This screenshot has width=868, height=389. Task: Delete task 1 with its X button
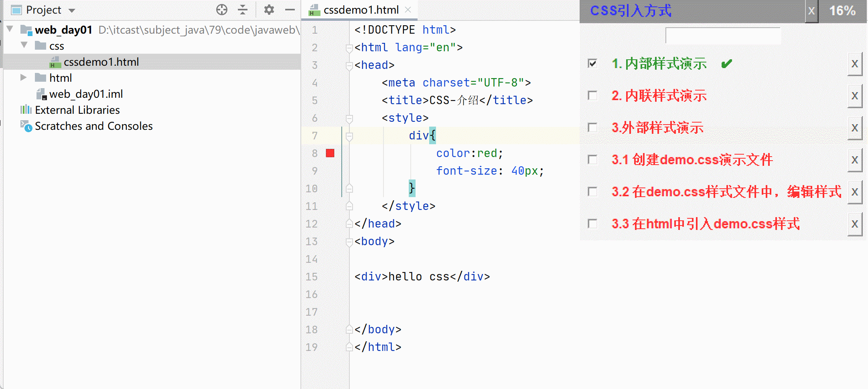click(x=855, y=64)
